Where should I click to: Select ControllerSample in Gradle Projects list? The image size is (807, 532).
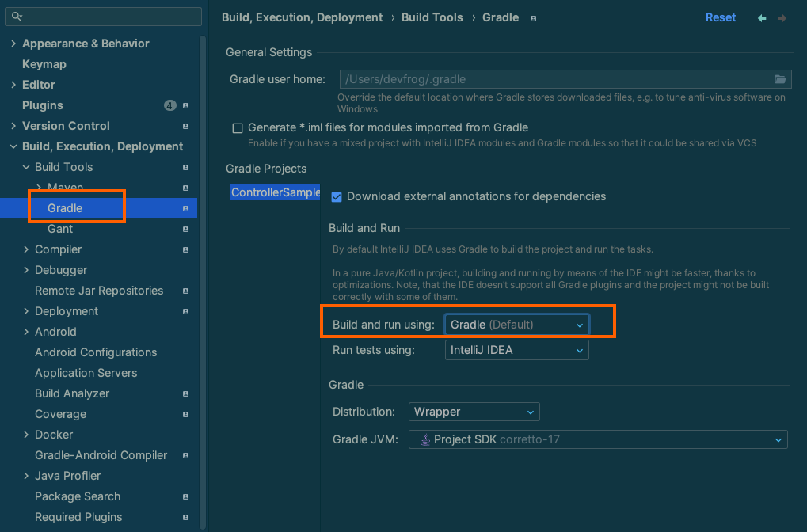[x=276, y=192]
